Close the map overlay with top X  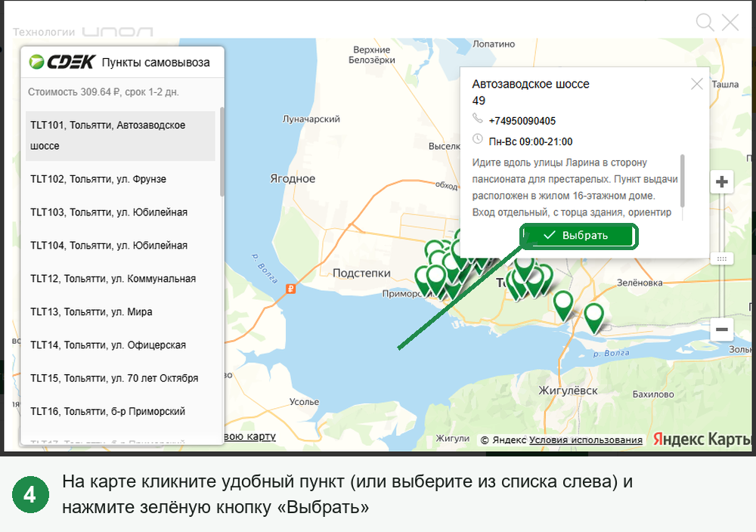730,22
